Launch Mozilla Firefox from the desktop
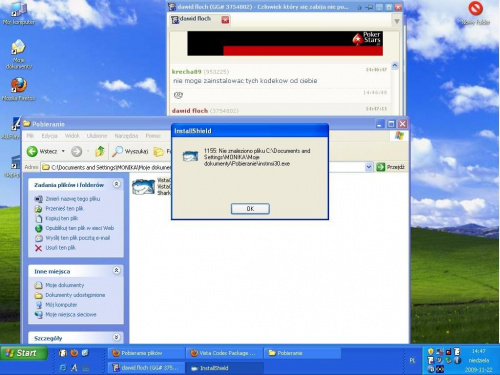 (19, 89)
